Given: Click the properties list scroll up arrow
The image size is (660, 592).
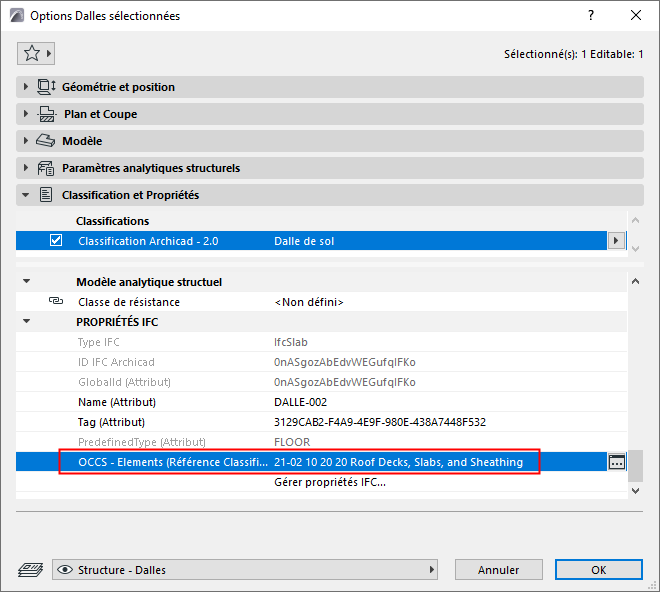Looking at the screenshot, I should pyautogui.click(x=636, y=281).
